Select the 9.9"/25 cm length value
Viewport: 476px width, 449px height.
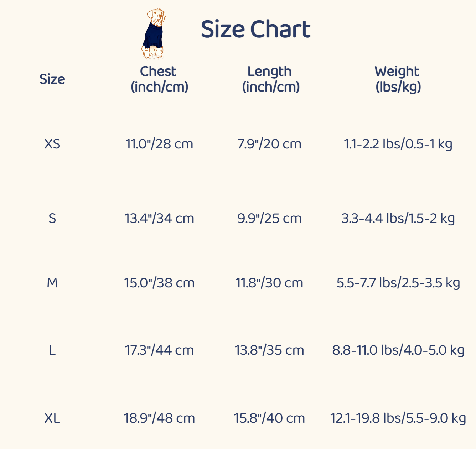(x=269, y=218)
